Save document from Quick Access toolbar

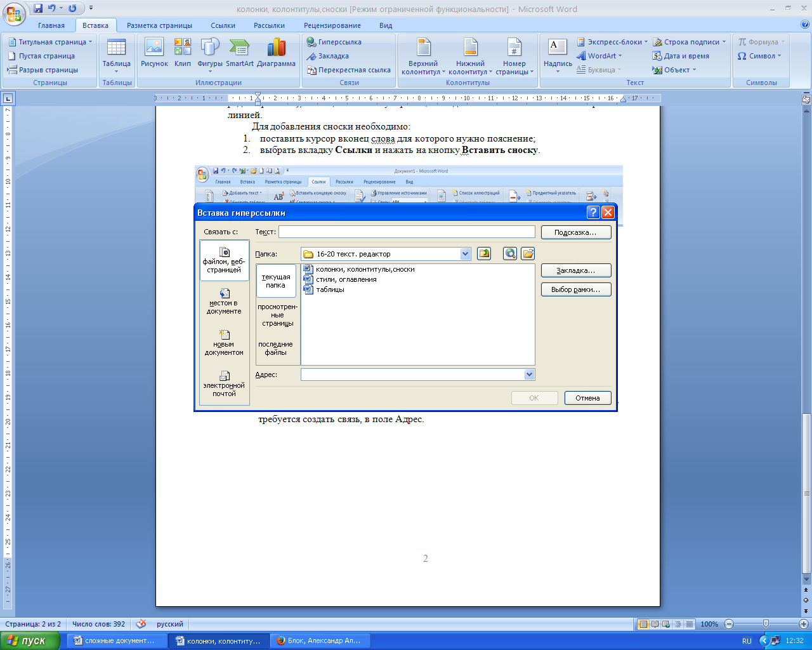38,8
